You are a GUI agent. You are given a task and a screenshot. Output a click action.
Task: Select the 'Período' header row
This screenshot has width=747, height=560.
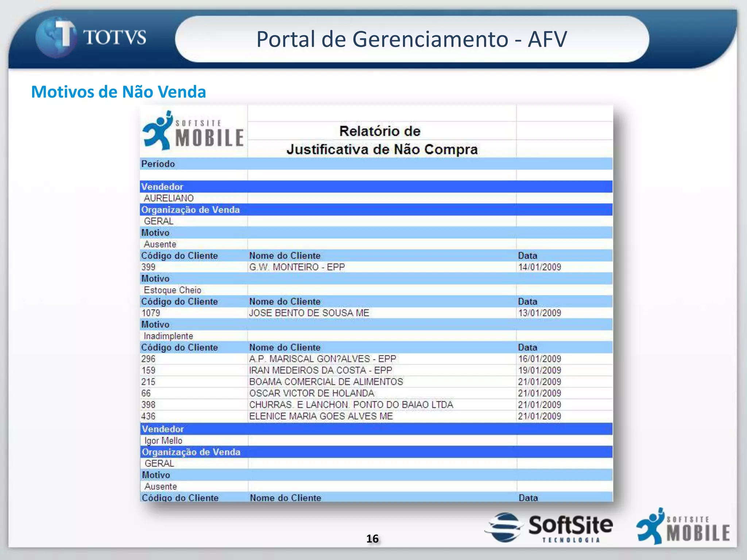pos(376,164)
